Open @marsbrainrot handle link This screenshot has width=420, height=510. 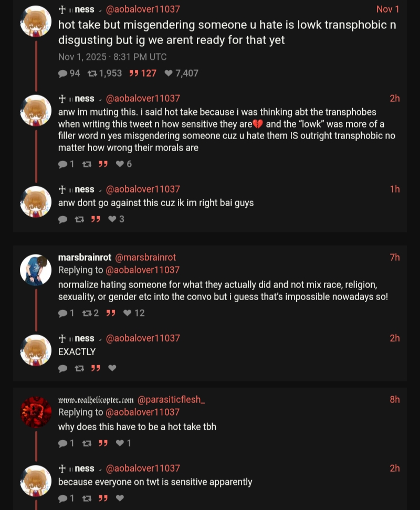coord(145,257)
